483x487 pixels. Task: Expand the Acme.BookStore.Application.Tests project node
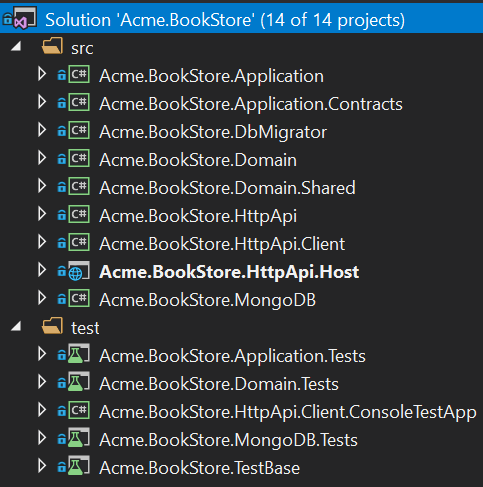(x=42, y=354)
